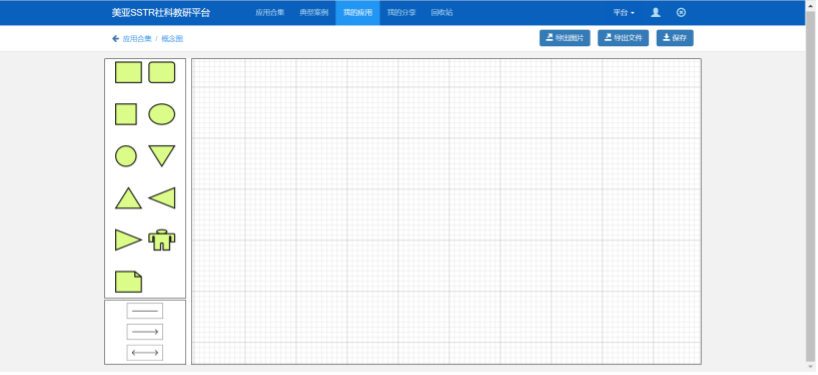This screenshot has width=818, height=375.
Task: Click the 保存 save button
Action: (x=675, y=38)
